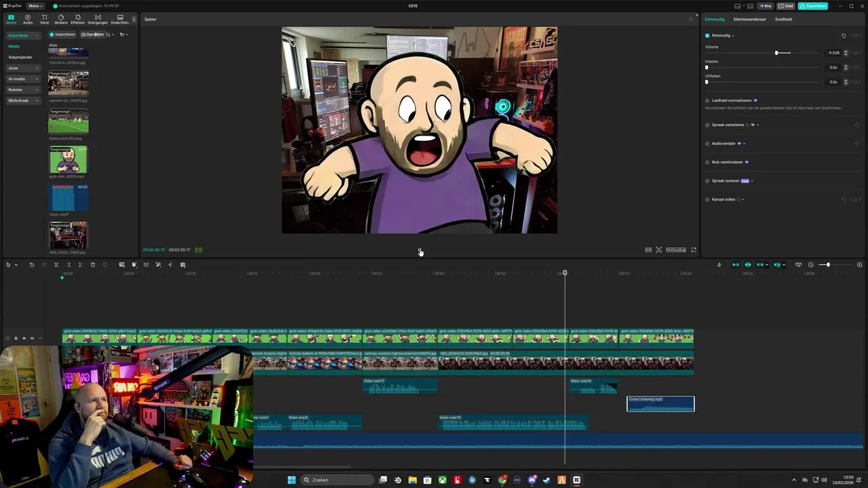Click the Deel share button
This screenshot has height=488, width=868.
coord(785,6)
